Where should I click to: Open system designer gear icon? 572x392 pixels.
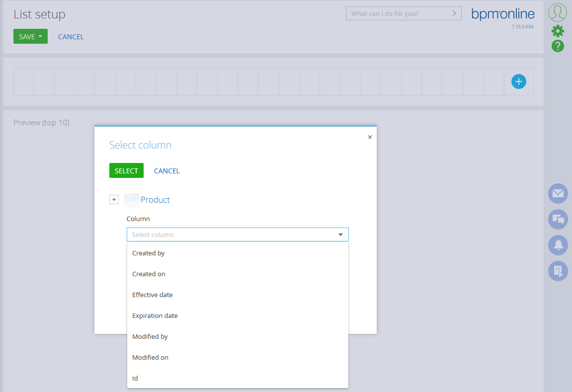point(558,31)
